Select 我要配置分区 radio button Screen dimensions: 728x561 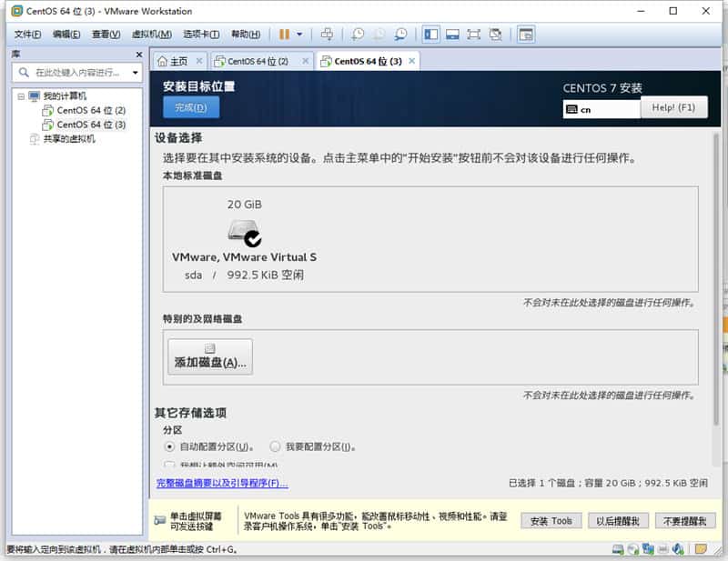pos(276,447)
